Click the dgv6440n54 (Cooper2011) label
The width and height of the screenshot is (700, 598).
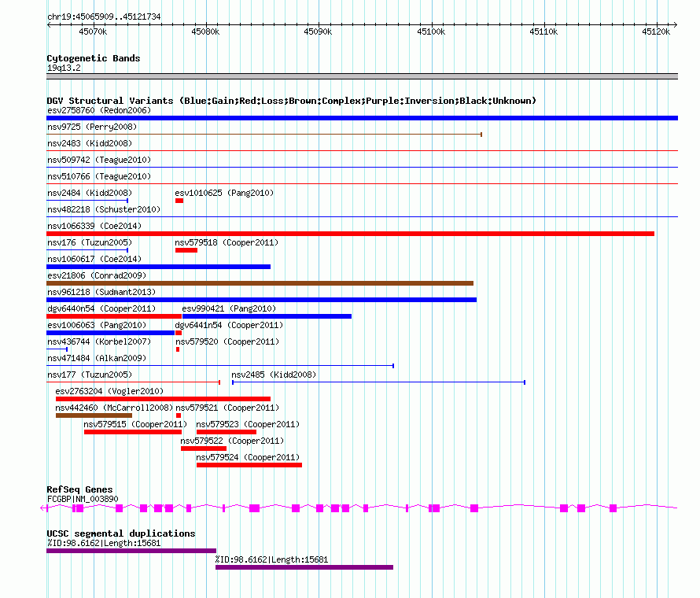click(x=101, y=308)
